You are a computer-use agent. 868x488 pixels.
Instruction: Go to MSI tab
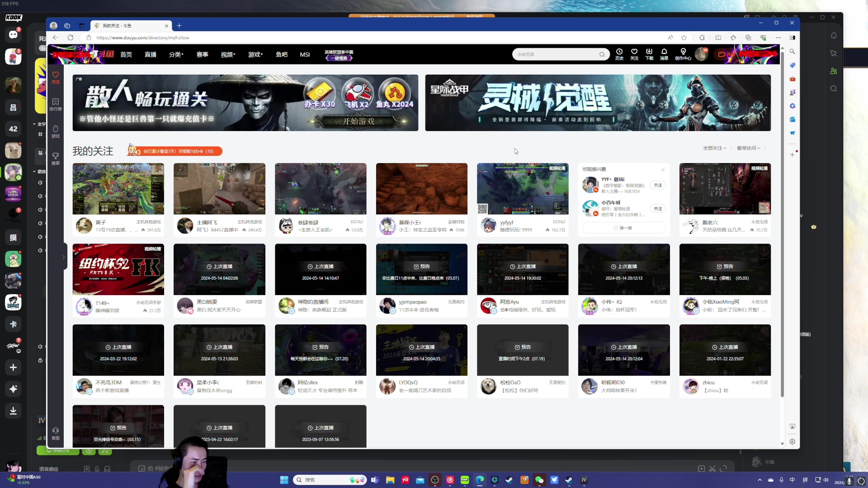(305, 54)
